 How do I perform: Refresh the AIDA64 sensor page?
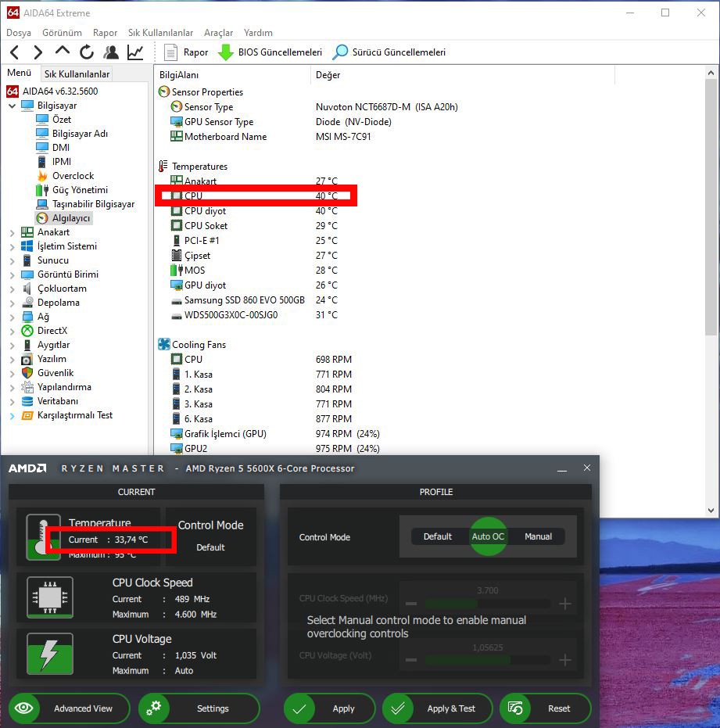click(x=87, y=52)
